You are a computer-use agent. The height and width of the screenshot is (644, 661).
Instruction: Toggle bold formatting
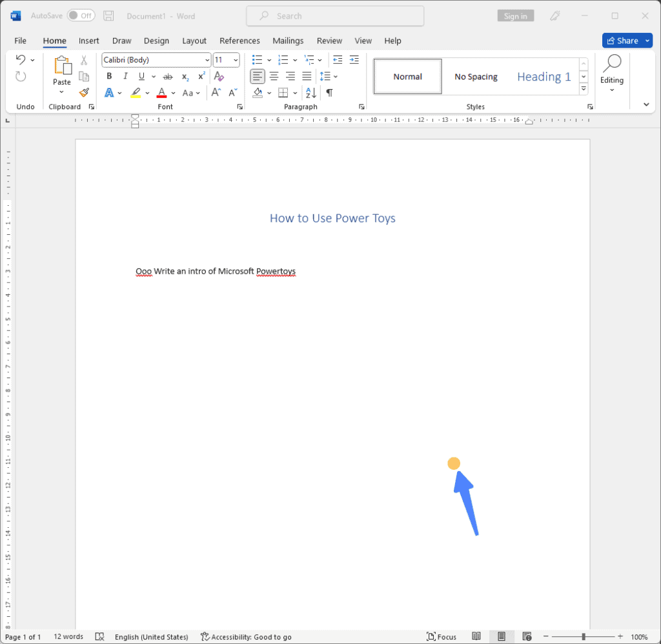pyautogui.click(x=109, y=76)
